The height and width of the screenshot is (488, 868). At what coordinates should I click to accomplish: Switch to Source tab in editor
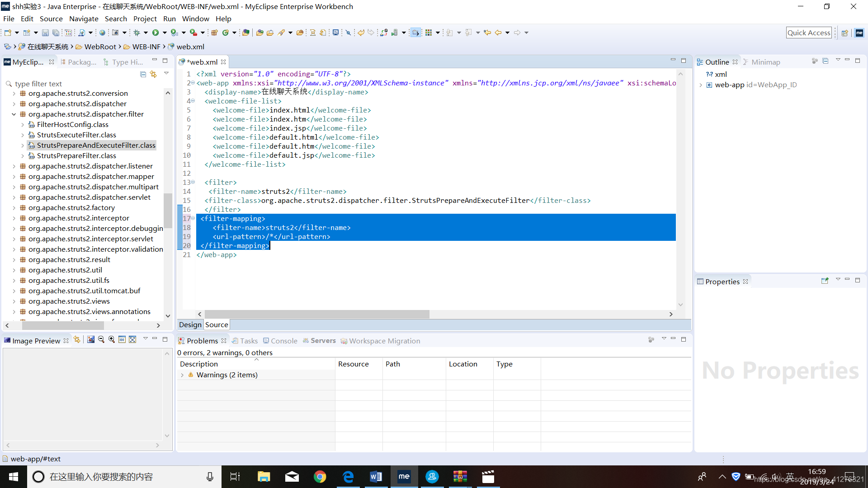(217, 324)
